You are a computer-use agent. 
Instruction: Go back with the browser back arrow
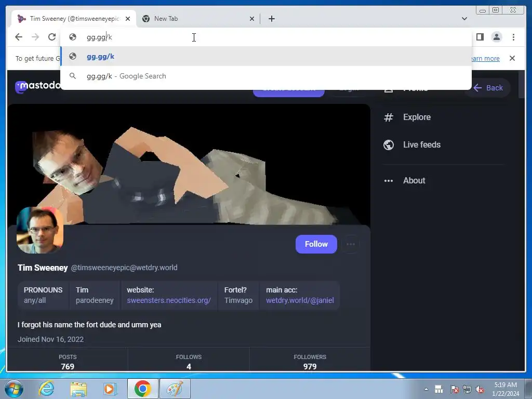19,37
